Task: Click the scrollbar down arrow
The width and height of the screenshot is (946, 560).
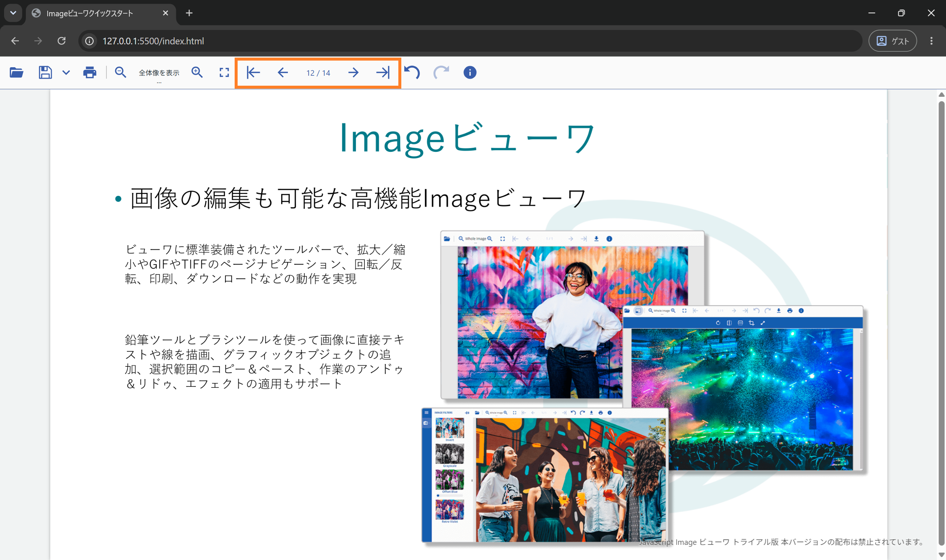Action: pyautogui.click(x=942, y=555)
